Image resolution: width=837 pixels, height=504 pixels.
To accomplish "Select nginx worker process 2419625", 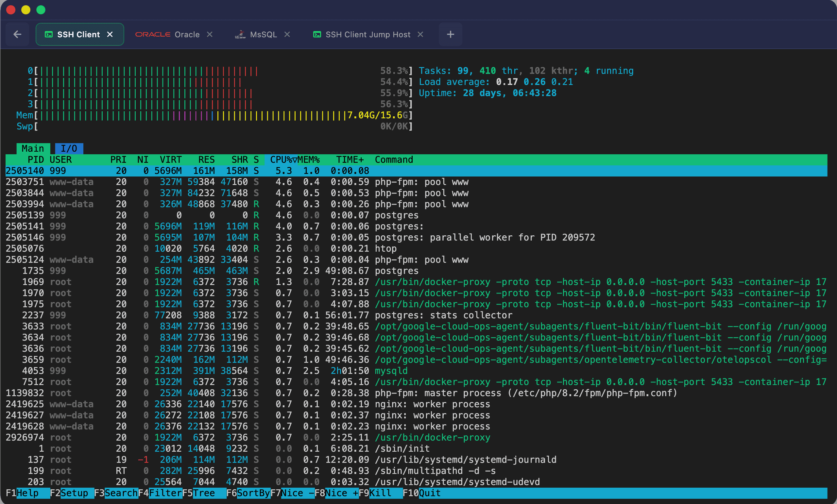I will (x=416, y=404).
